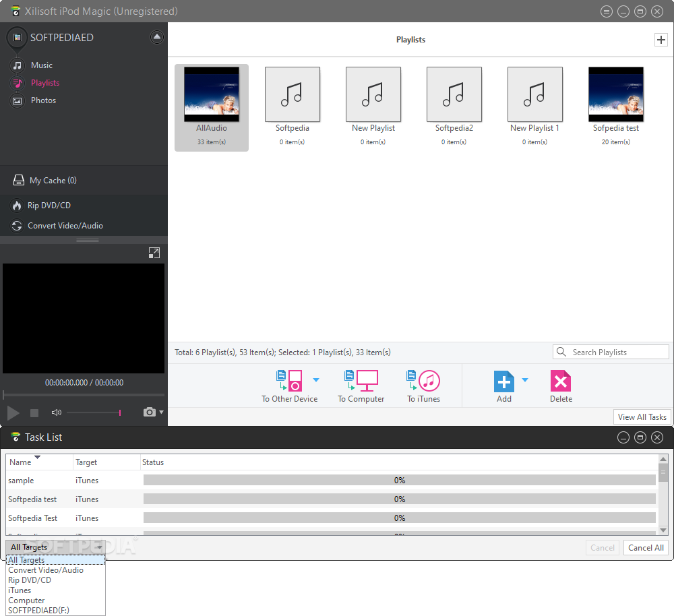The image size is (674, 616).
Task: Open My Cache
Action: pos(53,181)
